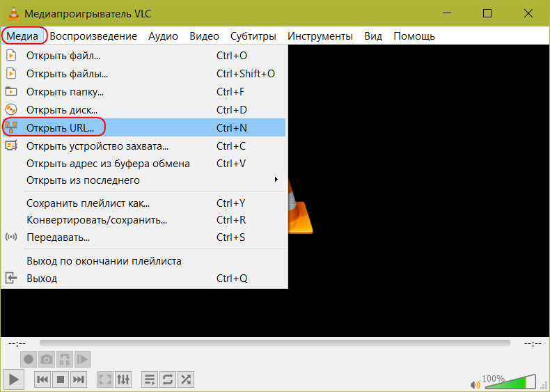Click the previous track button

point(42,379)
